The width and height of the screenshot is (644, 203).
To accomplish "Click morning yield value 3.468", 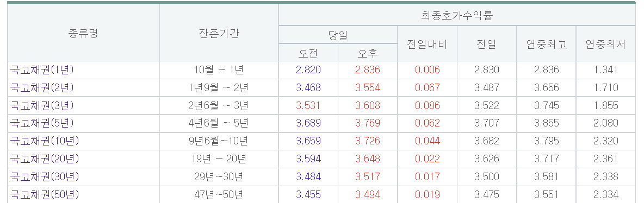I will click(308, 87).
